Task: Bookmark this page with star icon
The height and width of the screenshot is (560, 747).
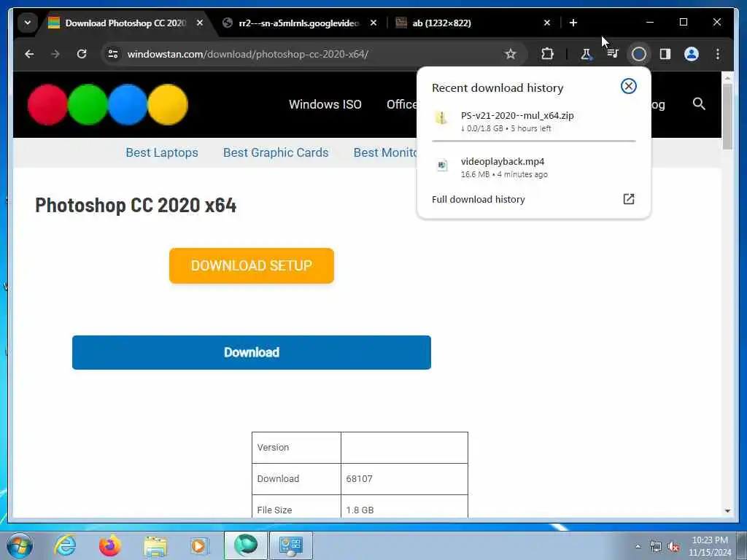Action: tap(511, 54)
